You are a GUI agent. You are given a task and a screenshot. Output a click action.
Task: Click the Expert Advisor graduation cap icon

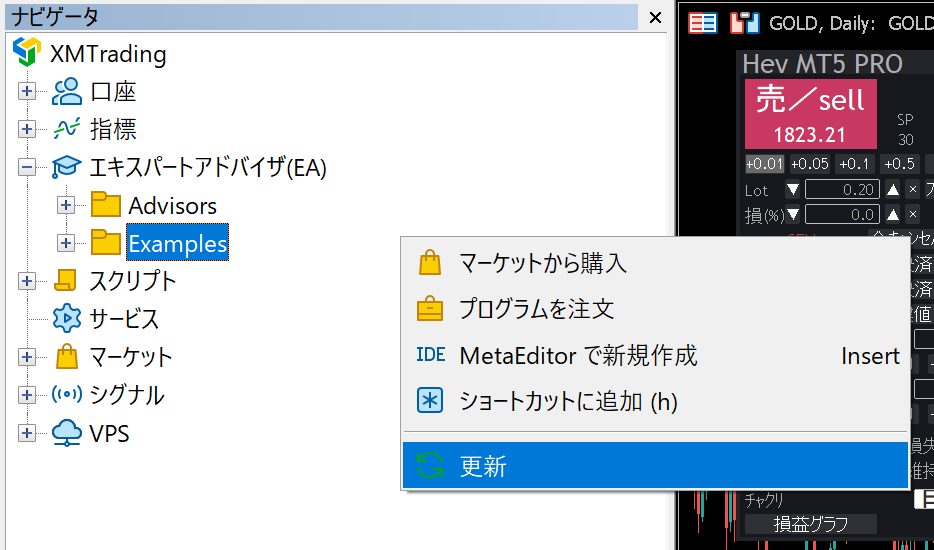(x=66, y=167)
